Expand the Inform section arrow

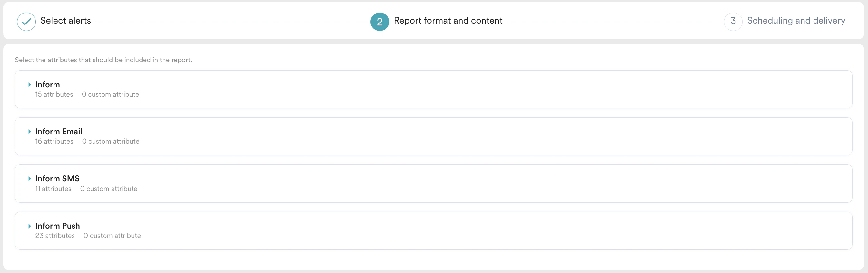click(30, 85)
